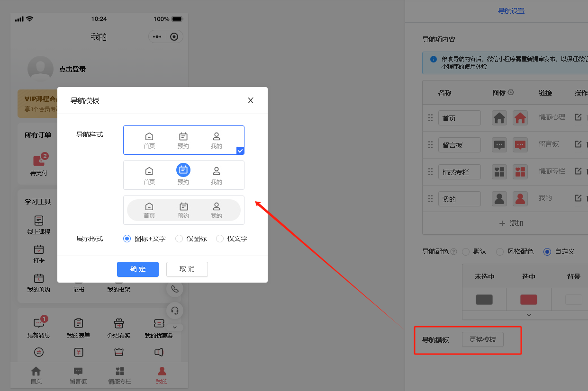Expand the color table chevron below swatches

coord(529,315)
